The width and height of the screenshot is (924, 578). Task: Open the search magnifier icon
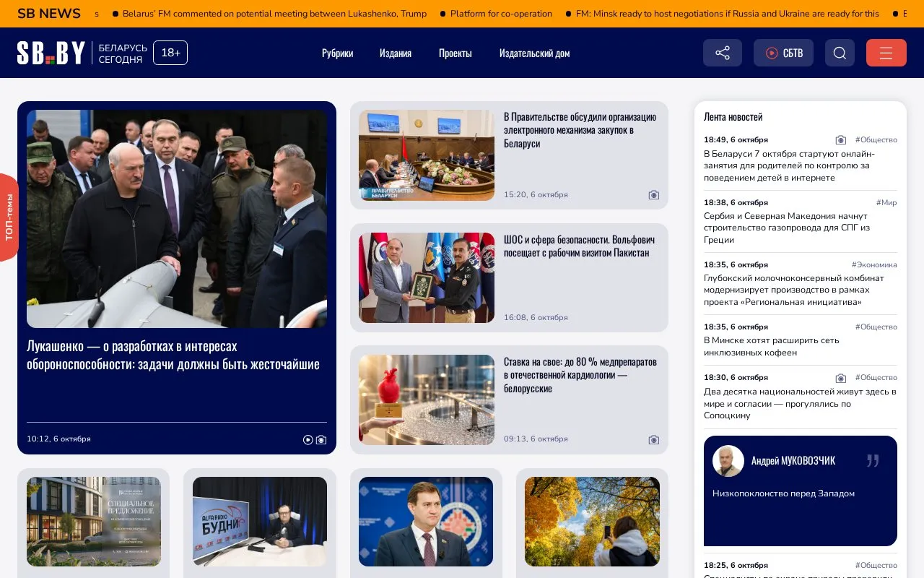840,53
